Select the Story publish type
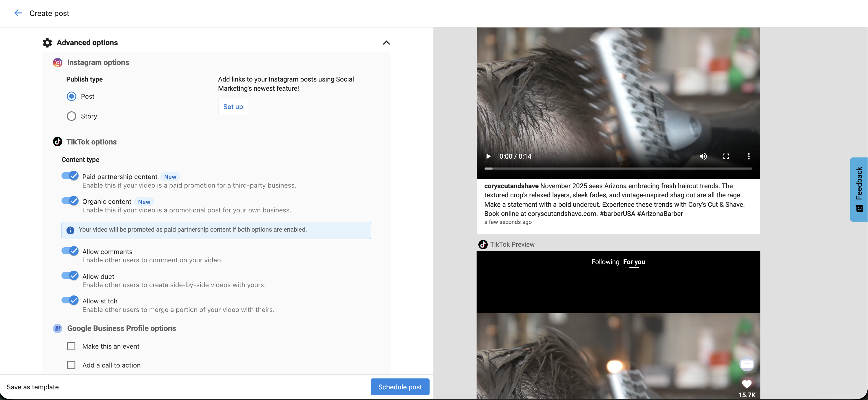The height and width of the screenshot is (400, 868). point(72,116)
